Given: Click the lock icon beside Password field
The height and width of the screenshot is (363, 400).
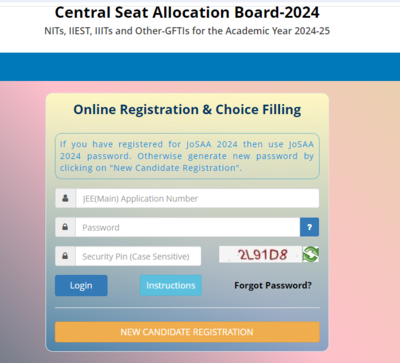Looking at the screenshot, I should [x=65, y=227].
